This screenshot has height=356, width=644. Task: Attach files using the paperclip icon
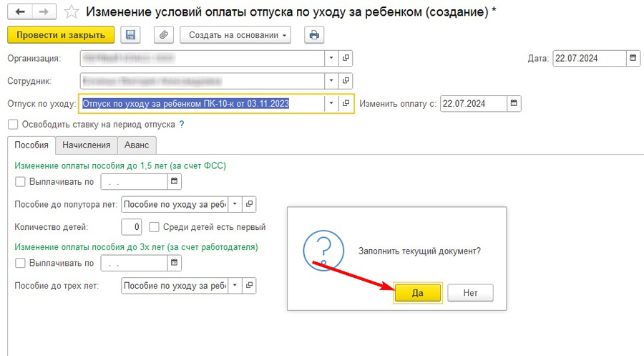(x=163, y=35)
